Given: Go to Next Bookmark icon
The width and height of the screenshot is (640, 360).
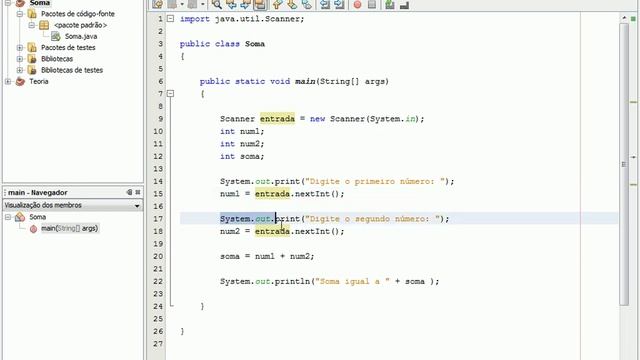Looking at the screenshot, I should [292, 4].
